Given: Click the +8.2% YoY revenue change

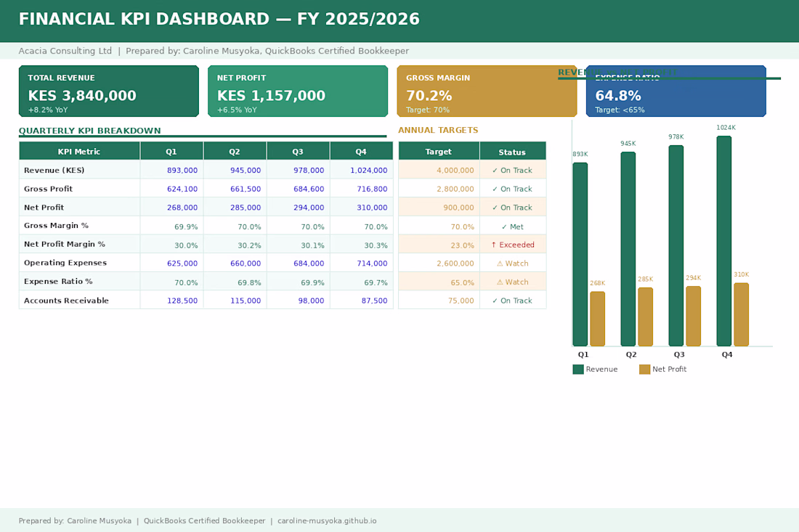Looking at the screenshot, I should tap(48, 110).
